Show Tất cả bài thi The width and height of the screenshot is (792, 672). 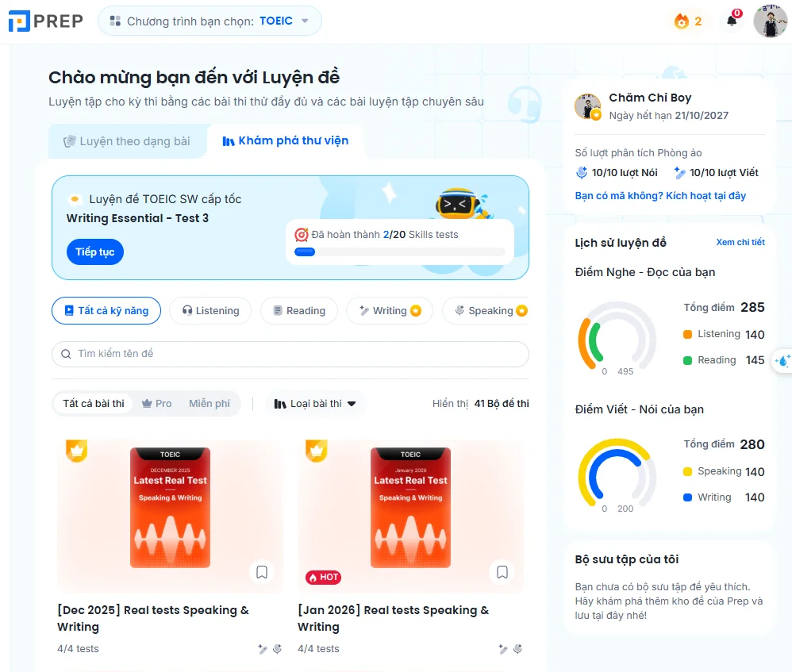click(94, 403)
